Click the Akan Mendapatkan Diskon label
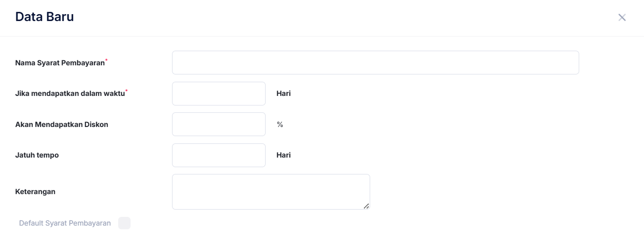Image resolution: width=644 pixels, height=237 pixels. [x=62, y=124]
